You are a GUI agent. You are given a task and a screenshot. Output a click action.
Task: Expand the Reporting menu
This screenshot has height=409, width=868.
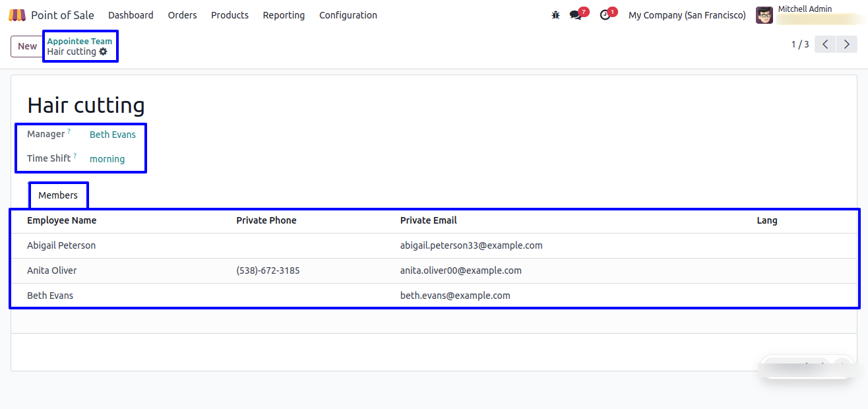point(284,15)
